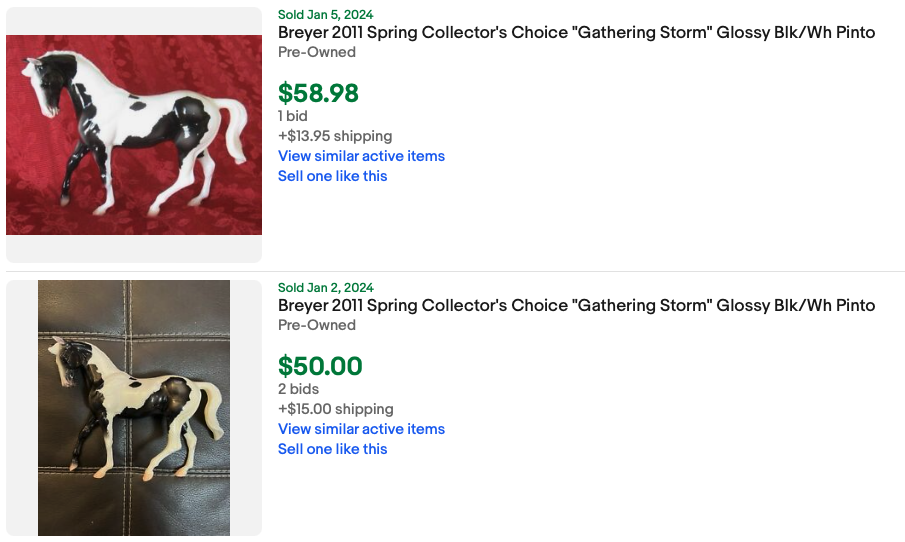Click gray margin beside the leather-background photo
The height and width of the screenshot is (542, 905).
[x=22, y=407]
